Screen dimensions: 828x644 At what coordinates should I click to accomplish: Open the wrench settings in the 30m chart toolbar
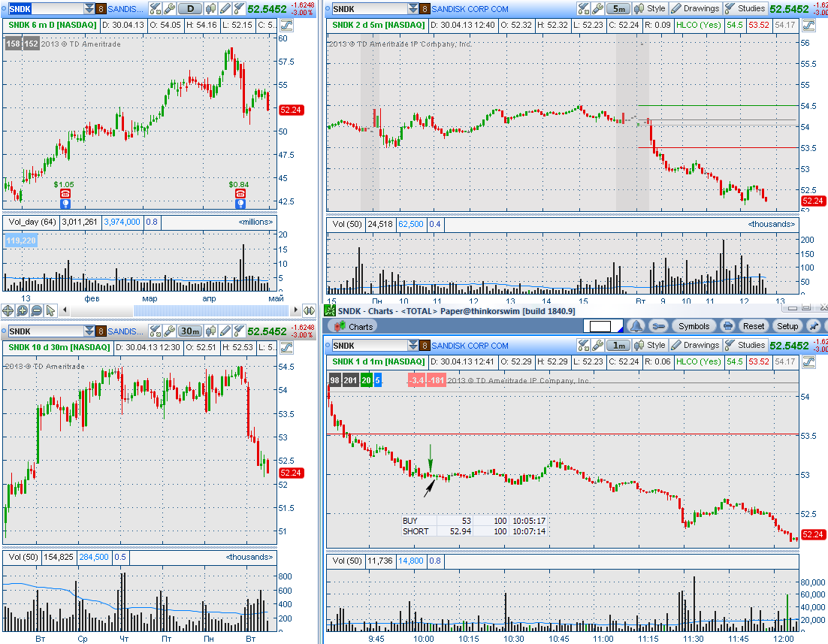point(170,331)
